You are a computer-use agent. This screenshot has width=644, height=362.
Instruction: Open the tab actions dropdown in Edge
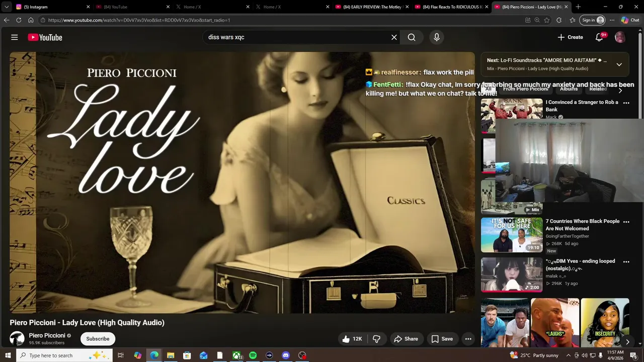pos(7,7)
